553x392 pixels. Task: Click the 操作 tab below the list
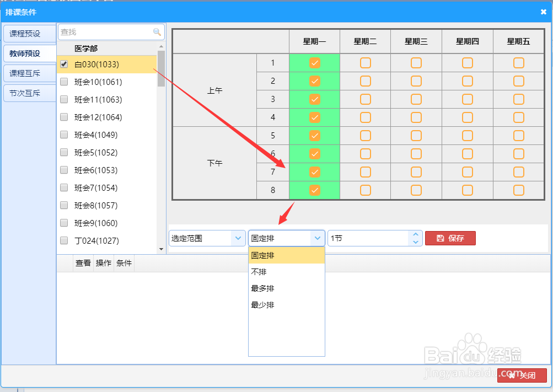click(x=103, y=262)
